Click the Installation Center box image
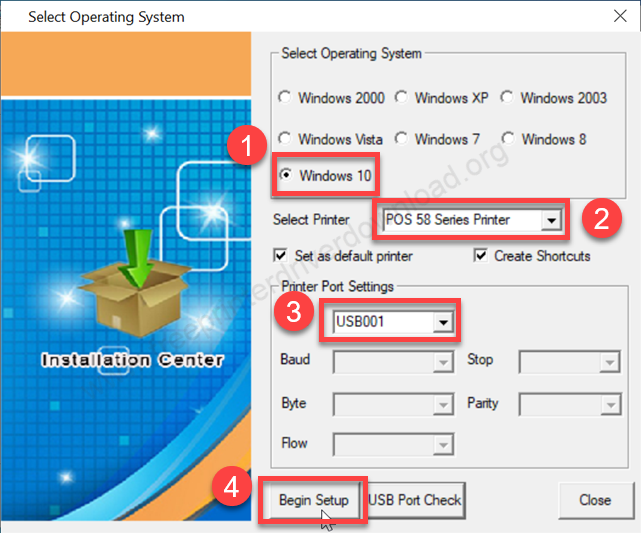This screenshot has height=533, width=641. (x=135, y=284)
